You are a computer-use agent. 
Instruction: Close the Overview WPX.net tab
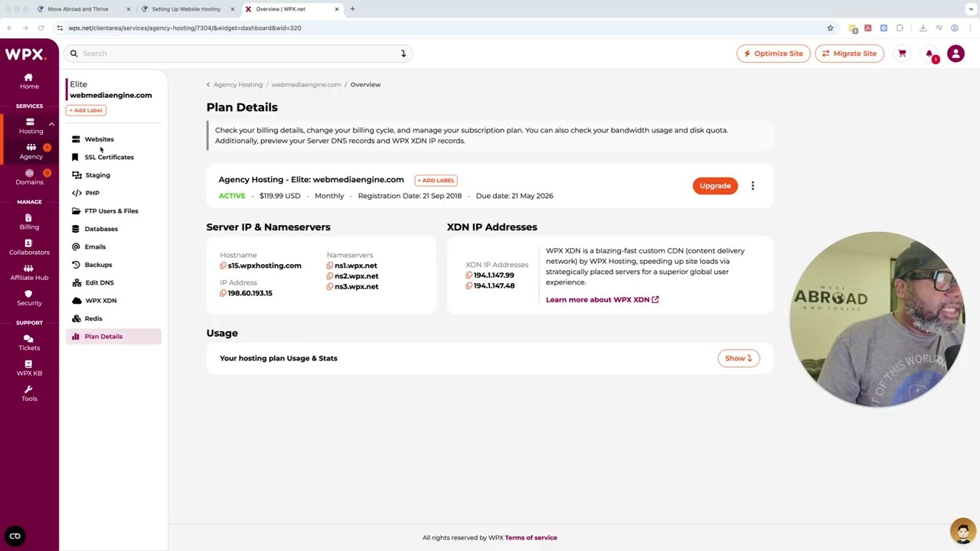[337, 9]
